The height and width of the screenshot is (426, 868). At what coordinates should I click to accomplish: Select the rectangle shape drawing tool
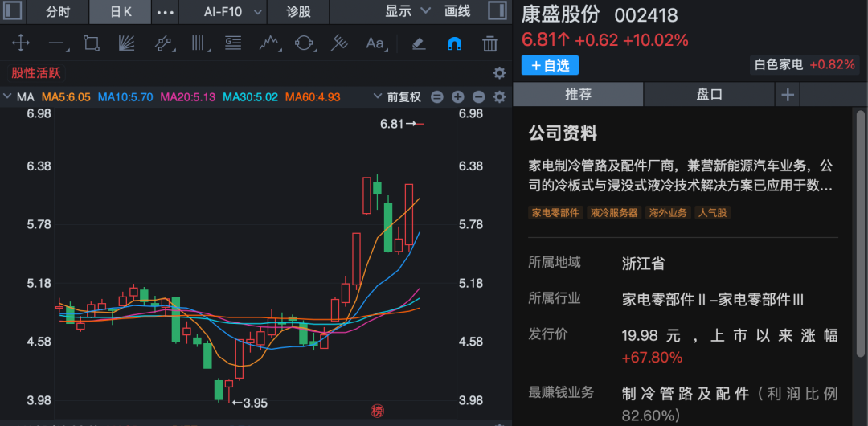[91, 43]
